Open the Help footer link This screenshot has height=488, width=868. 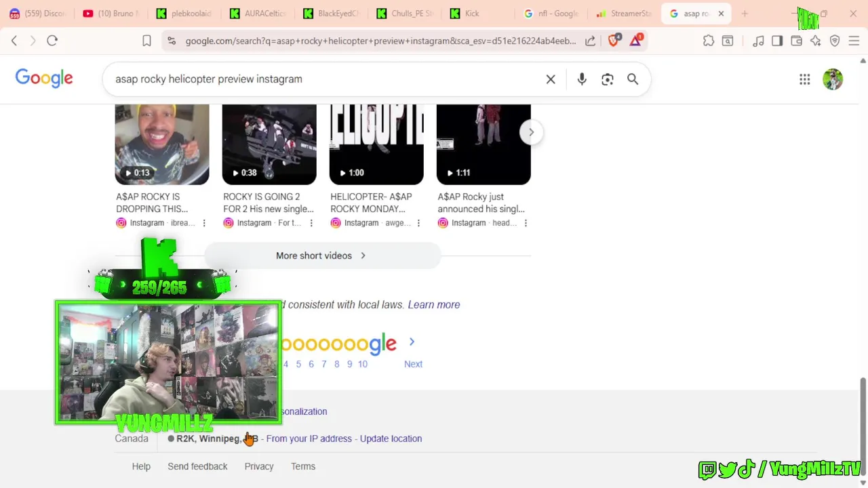pos(141,466)
